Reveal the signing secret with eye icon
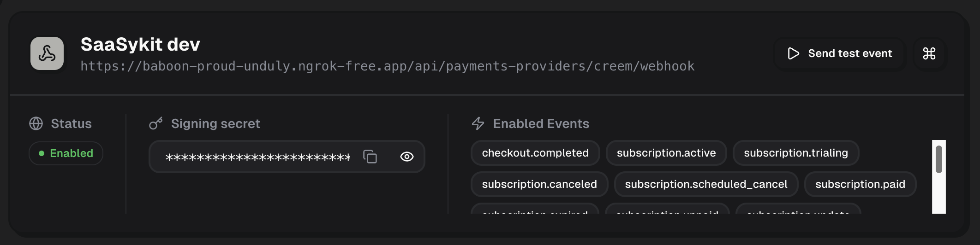This screenshot has height=245, width=980. click(406, 157)
